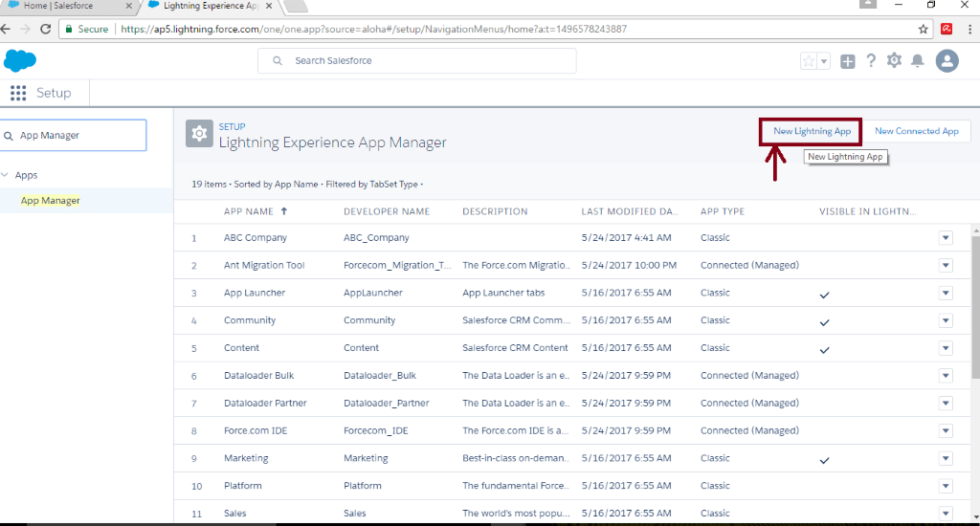Image resolution: width=980 pixels, height=526 pixels.
Task: Click the SETUP breadcrumb label
Action: tap(232, 126)
